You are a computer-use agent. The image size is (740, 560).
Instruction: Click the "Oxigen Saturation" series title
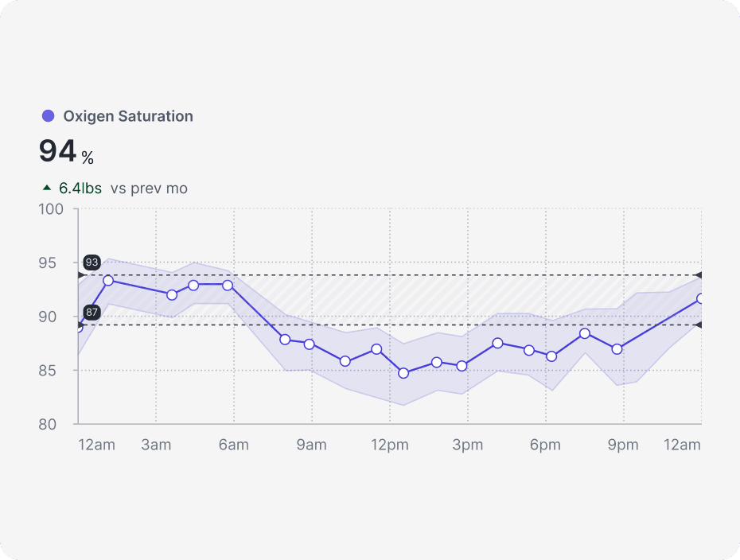coord(128,116)
